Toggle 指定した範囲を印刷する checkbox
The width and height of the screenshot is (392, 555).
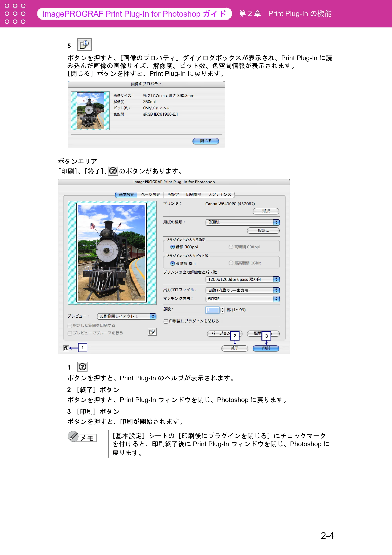tap(70, 326)
